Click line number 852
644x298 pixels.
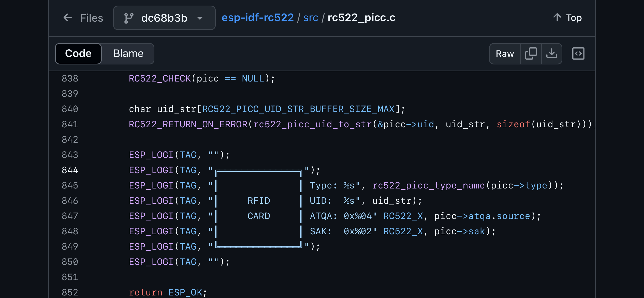(x=70, y=292)
